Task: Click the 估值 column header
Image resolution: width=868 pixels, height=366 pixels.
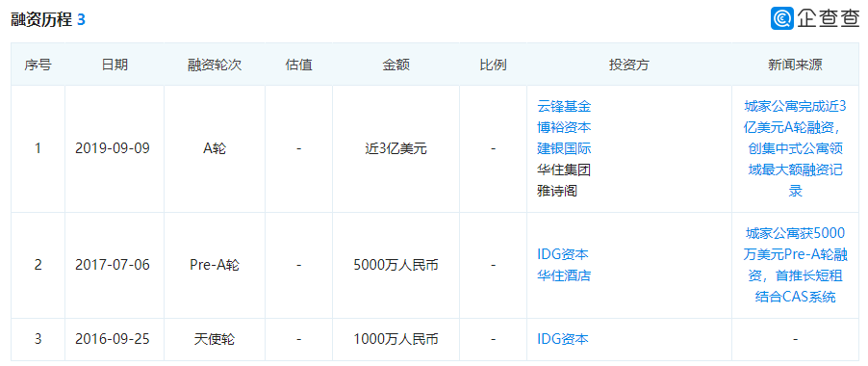Action: (299, 65)
